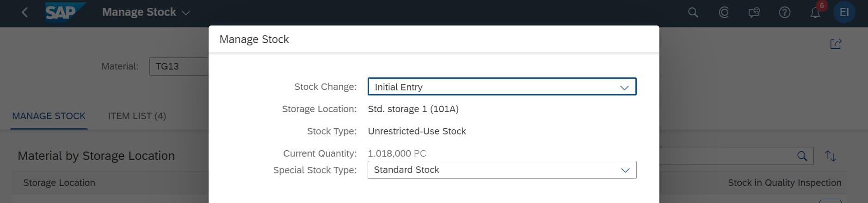Open search from the header magnifier

[x=693, y=13]
